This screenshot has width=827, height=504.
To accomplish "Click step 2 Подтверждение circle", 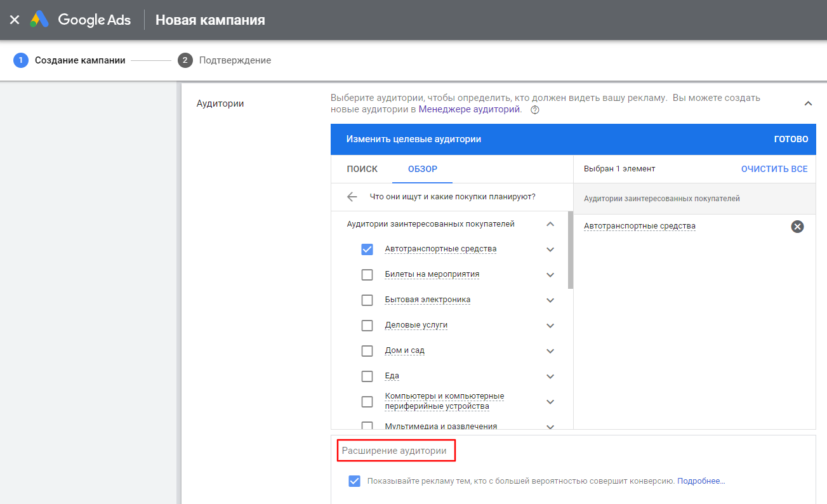I will (184, 60).
